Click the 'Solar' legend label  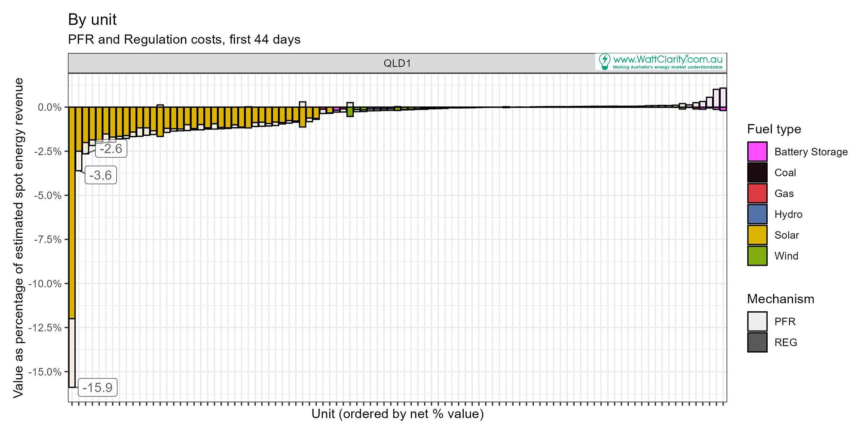click(787, 235)
